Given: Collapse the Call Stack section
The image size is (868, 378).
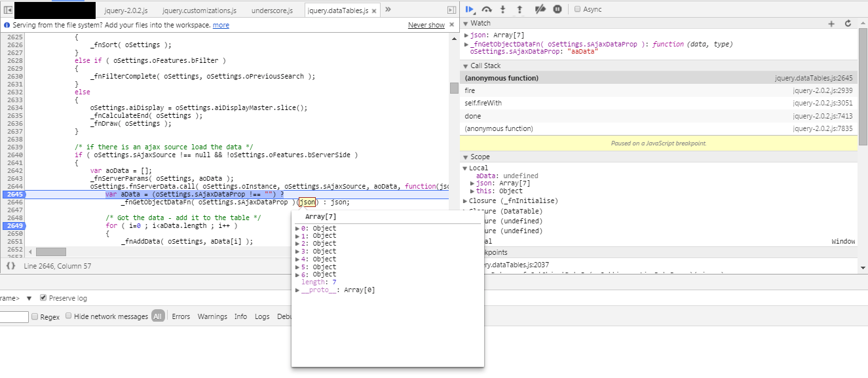Looking at the screenshot, I should point(466,66).
